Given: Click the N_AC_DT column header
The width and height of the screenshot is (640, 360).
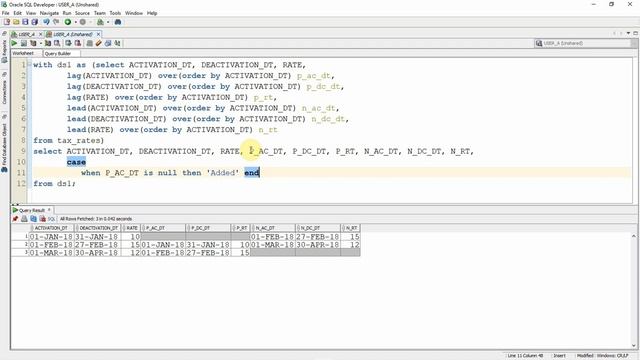Looking at the screenshot, I should (273, 228).
